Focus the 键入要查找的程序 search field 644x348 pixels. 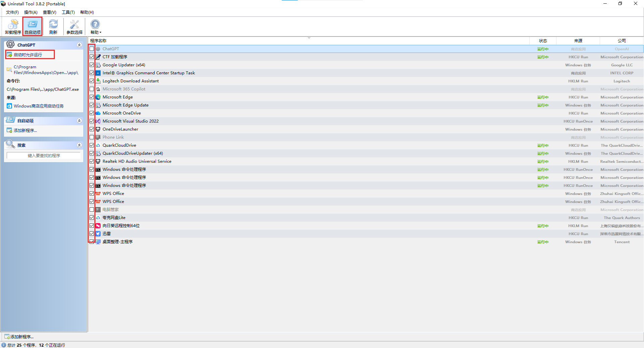pos(44,156)
